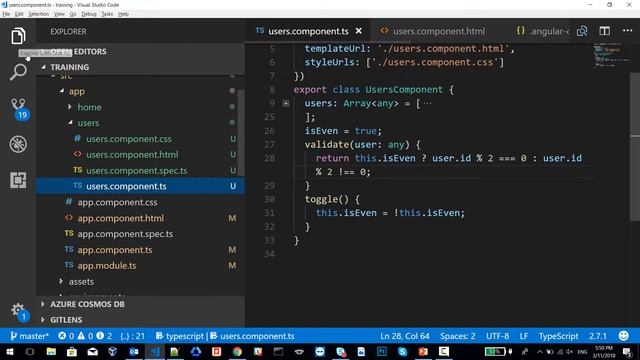
Task: Click the errors count in the status bar
Action: (66, 336)
